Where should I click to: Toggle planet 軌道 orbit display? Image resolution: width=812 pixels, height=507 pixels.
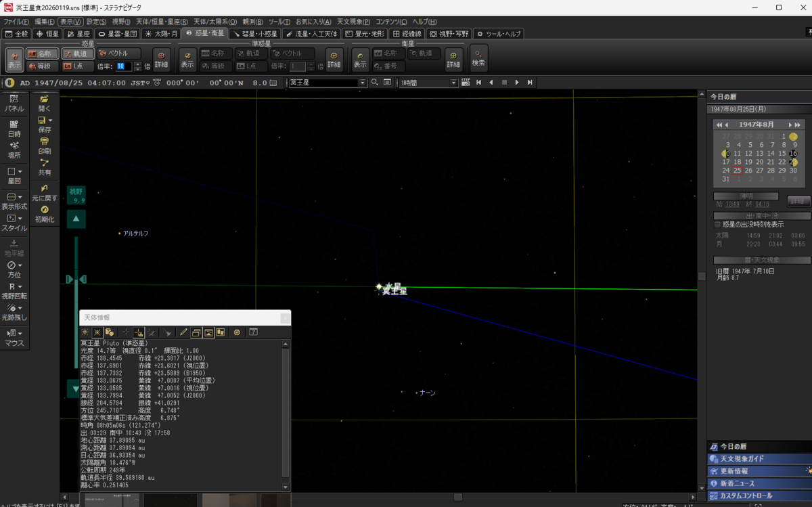click(x=78, y=53)
